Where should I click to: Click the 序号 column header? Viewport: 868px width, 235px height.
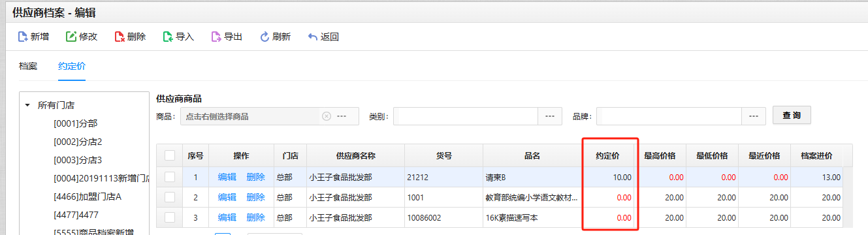[x=195, y=156]
